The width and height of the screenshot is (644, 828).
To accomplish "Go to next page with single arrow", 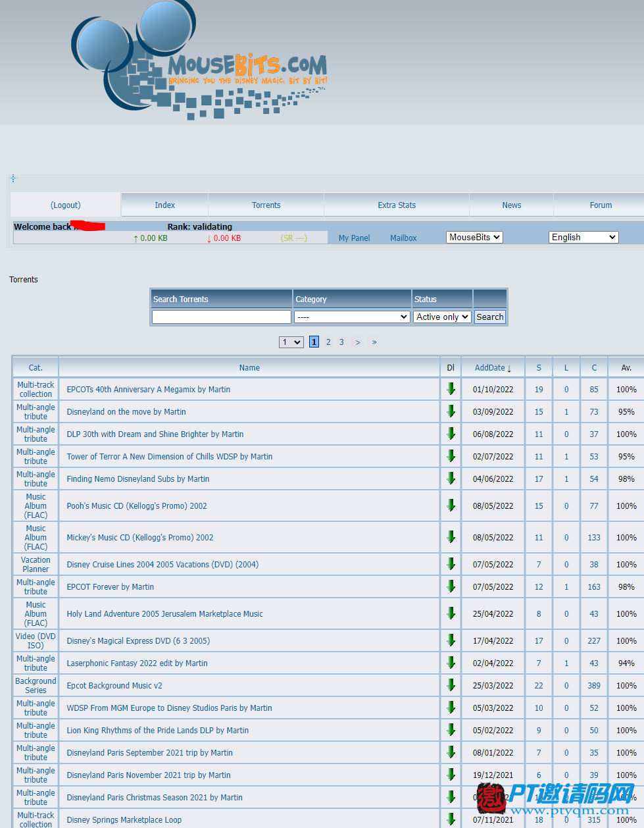I will (358, 342).
